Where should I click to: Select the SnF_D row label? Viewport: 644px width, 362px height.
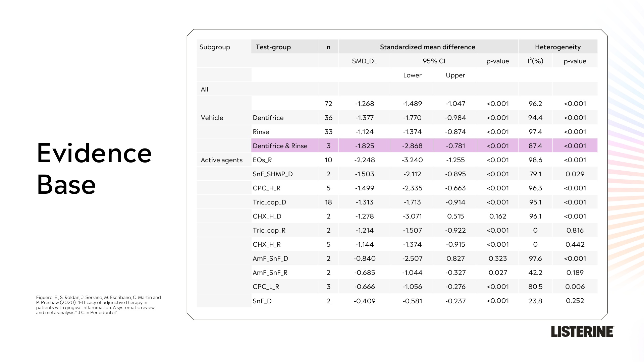click(262, 301)
